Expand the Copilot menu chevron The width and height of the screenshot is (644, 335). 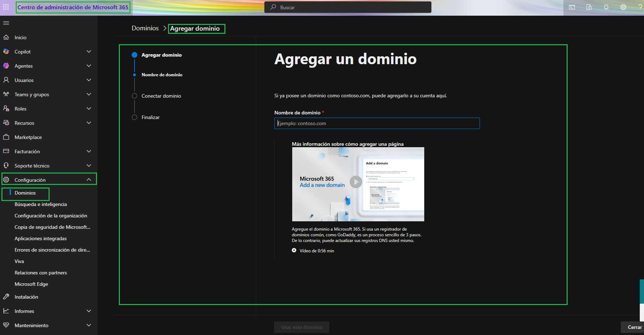point(89,52)
